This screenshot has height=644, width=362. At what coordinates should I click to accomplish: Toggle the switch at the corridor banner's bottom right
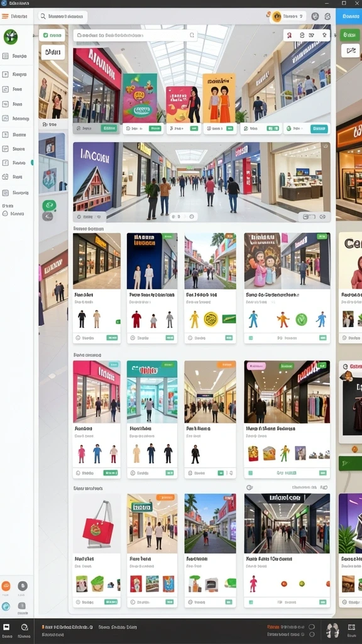point(309,216)
